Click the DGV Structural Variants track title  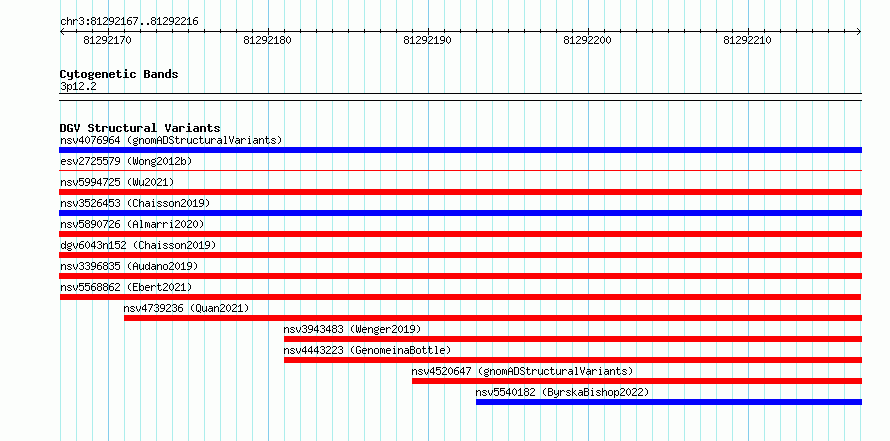(x=140, y=128)
